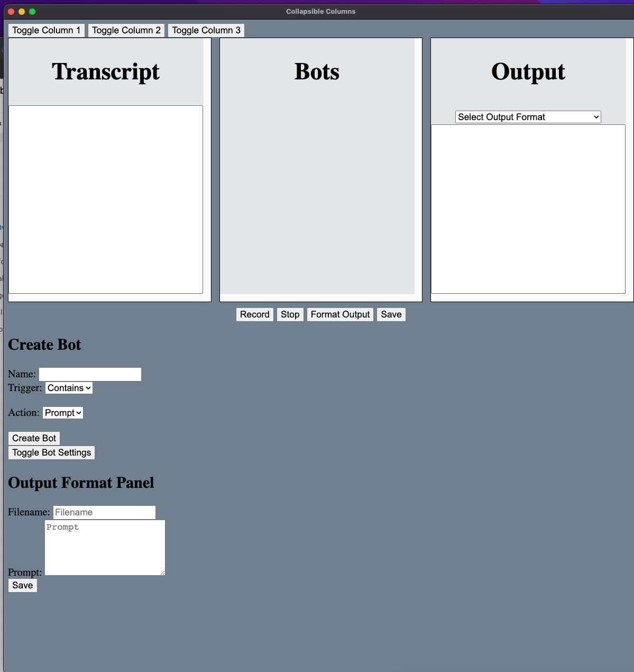This screenshot has width=634, height=672.
Task: Focus the Filename input field
Action: 104,512
